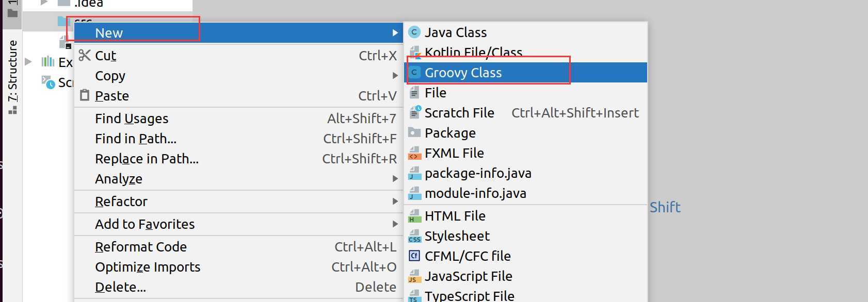Expand the .idea folder tree node
868x302 pixels.
[x=44, y=3]
